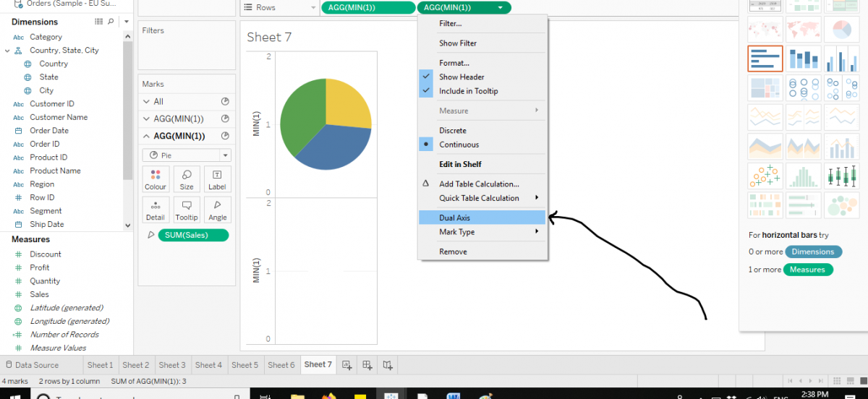Open Label card in Marks
Image resolution: width=868 pixels, height=399 pixels.
[218, 179]
